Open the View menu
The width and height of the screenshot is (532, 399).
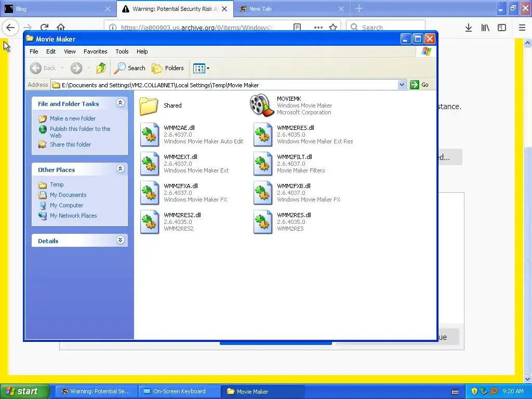tap(70, 51)
